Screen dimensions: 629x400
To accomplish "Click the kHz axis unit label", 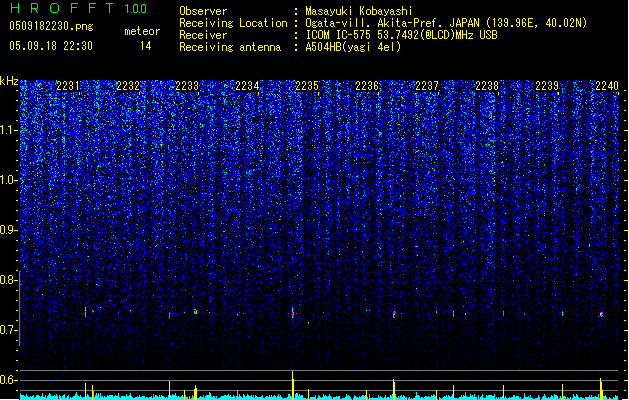I will (x=9, y=81).
